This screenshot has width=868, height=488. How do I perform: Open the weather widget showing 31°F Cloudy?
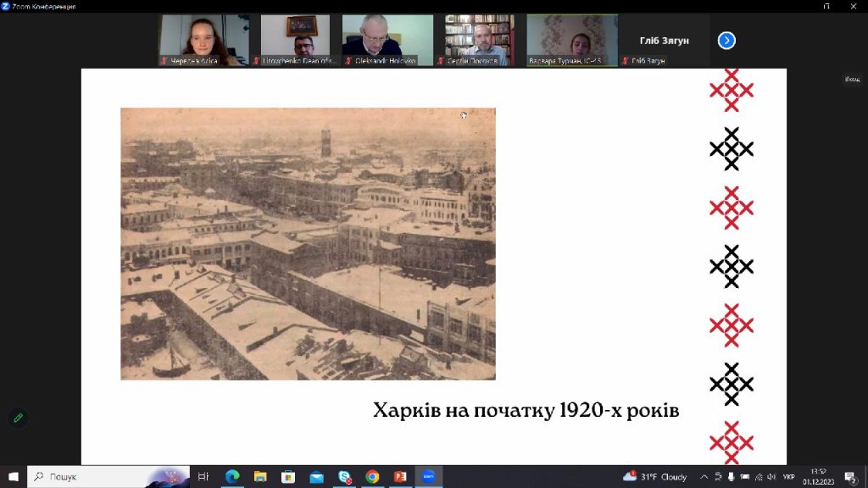[655, 476]
